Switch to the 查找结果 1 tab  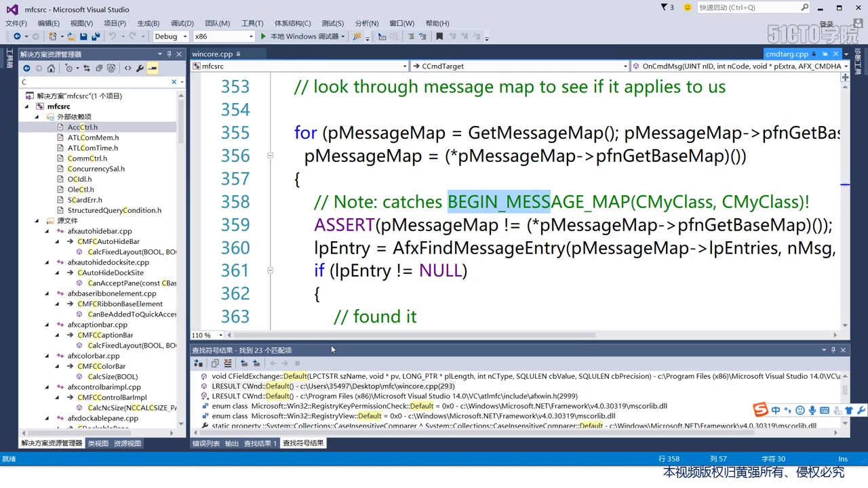[x=260, y=443]
